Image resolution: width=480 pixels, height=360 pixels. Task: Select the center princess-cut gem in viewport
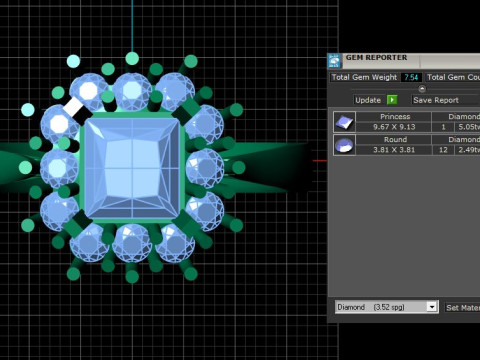pyautogui.click(x=132, y=168)
